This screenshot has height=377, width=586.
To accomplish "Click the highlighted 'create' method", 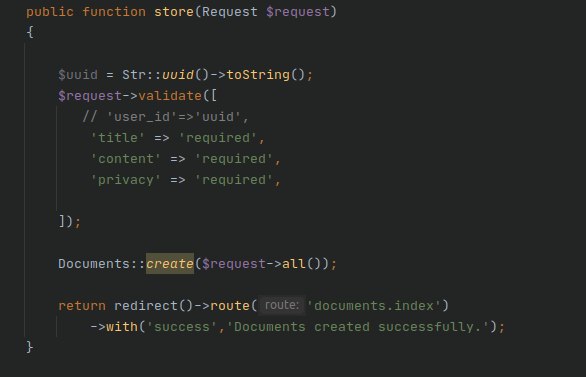I will click(170, 264).
